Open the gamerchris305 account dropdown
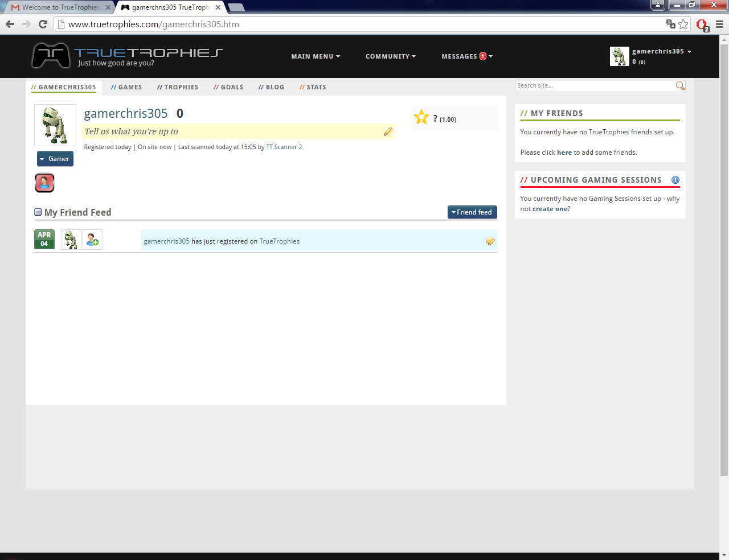 (662, 51)
